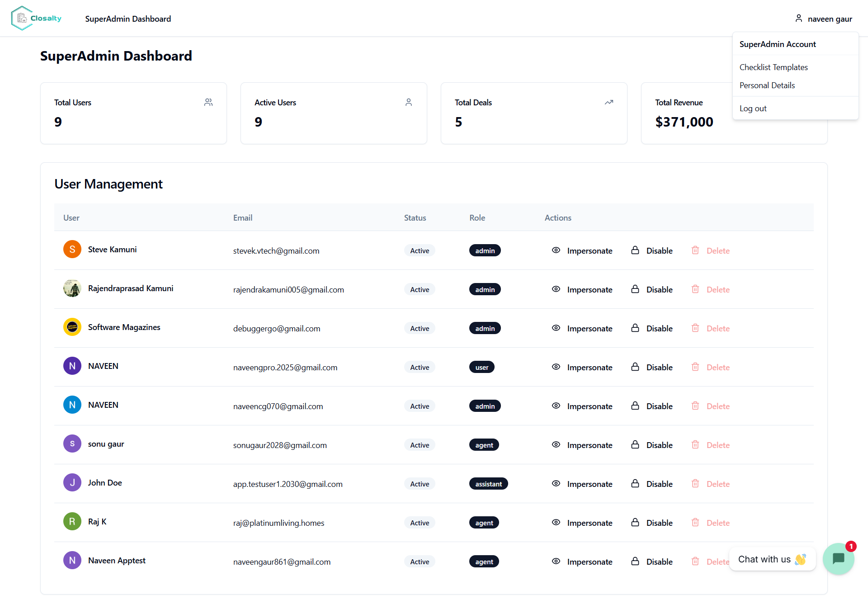Click the trend arrow icon on Total Deals card

point(609,102)
